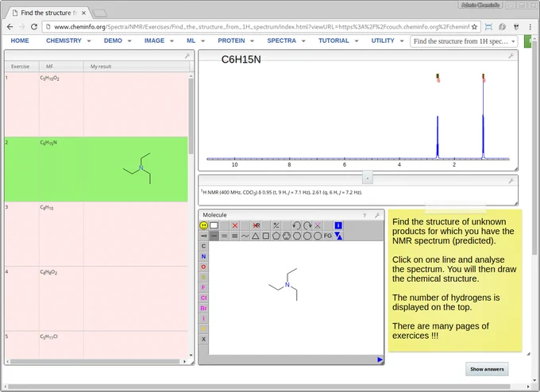540x392 pixels.
Task: Open the Chrome three-dot menu
Action: 530,27
